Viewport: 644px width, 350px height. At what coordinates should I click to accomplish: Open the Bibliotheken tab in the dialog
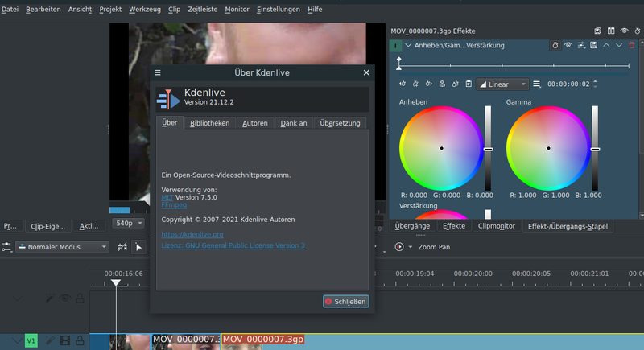(209, 123)
